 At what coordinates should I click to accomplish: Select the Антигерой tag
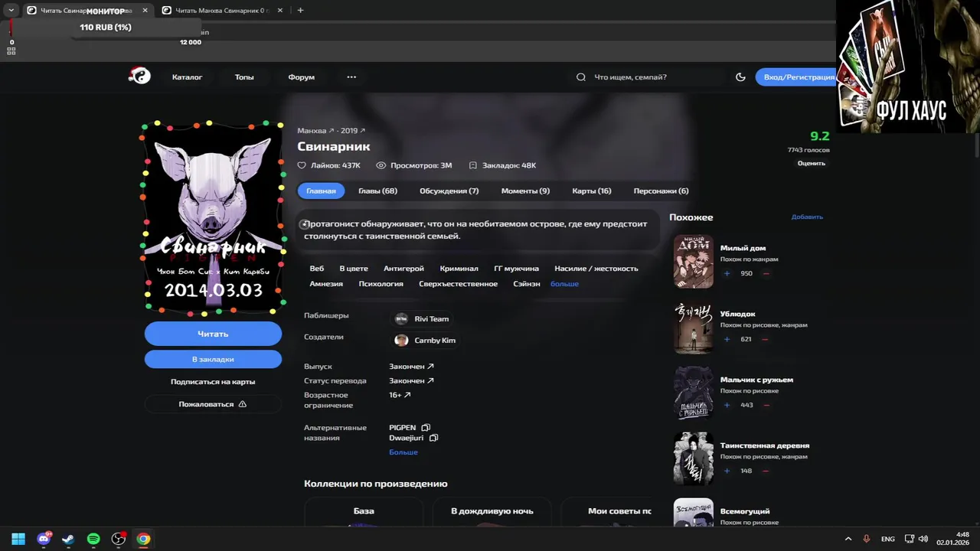403,269
